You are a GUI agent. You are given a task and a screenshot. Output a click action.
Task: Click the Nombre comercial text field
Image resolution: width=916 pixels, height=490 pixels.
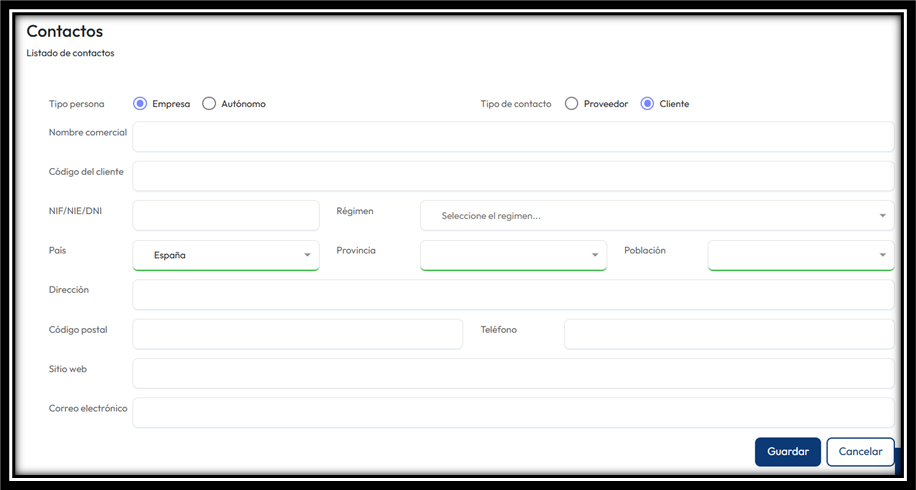(x=513, y=137)
